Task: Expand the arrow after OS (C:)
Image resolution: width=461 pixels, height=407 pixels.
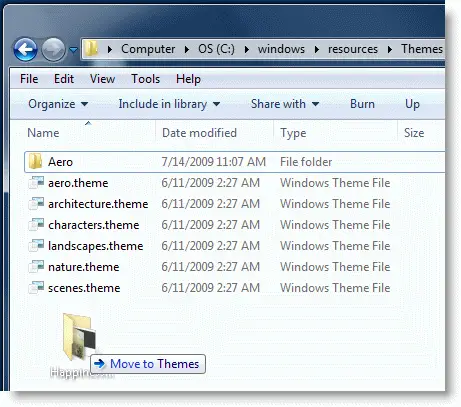Action: point(247,49)
